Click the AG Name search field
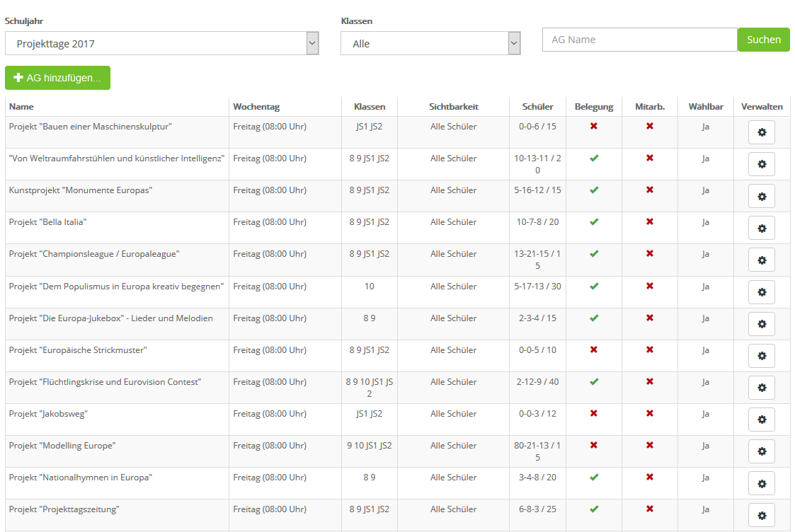Viewport: 795px width, 532px height. (639, 40)
